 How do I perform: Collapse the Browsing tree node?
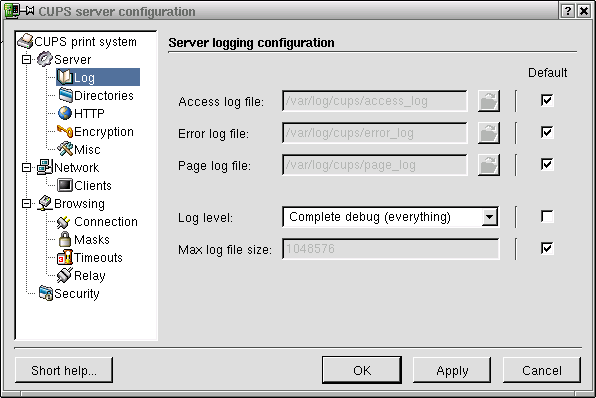click(26, 204)
